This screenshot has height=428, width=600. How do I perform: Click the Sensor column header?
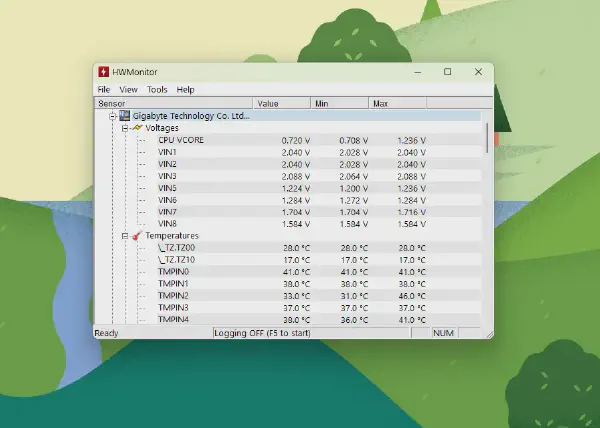(174, 103)
